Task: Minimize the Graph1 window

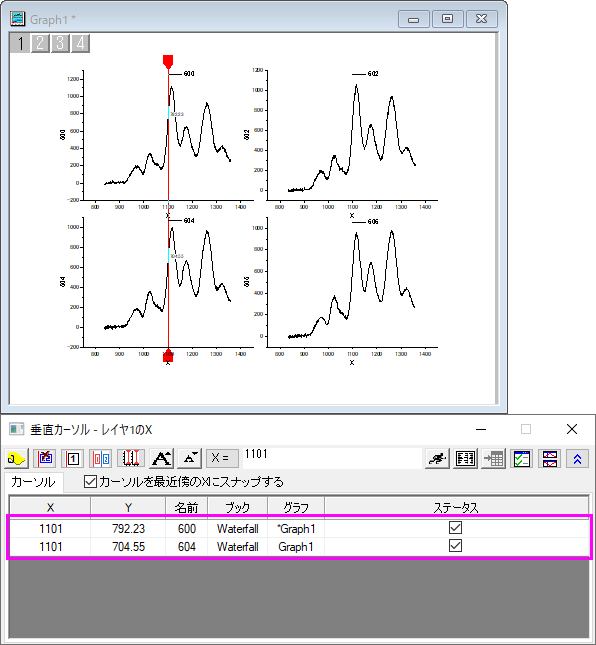Action: pos(413,19)
